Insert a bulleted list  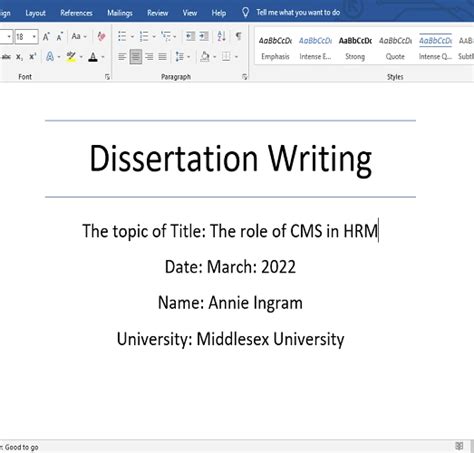122,36
